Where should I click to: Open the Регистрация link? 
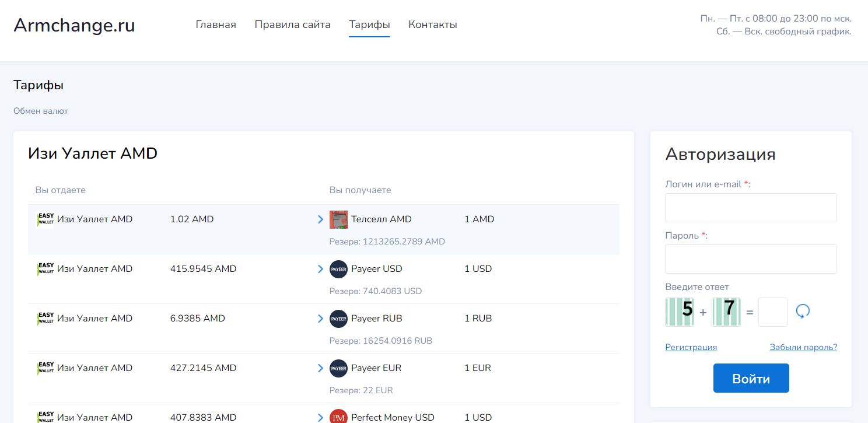(x=691, y=347)
